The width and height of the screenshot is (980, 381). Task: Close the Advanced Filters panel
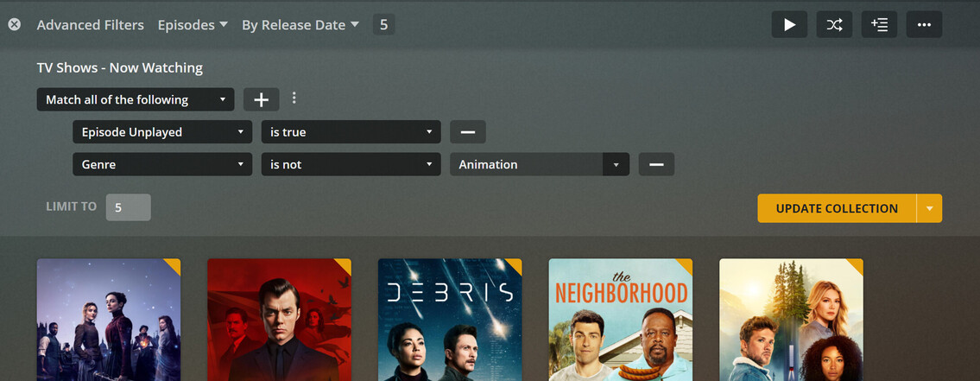14,24
